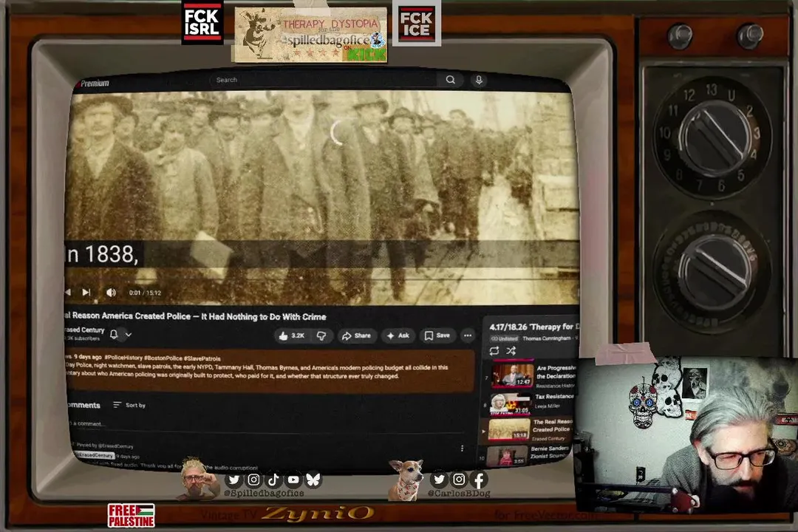Click the TikTok icon in overlay

274,480
